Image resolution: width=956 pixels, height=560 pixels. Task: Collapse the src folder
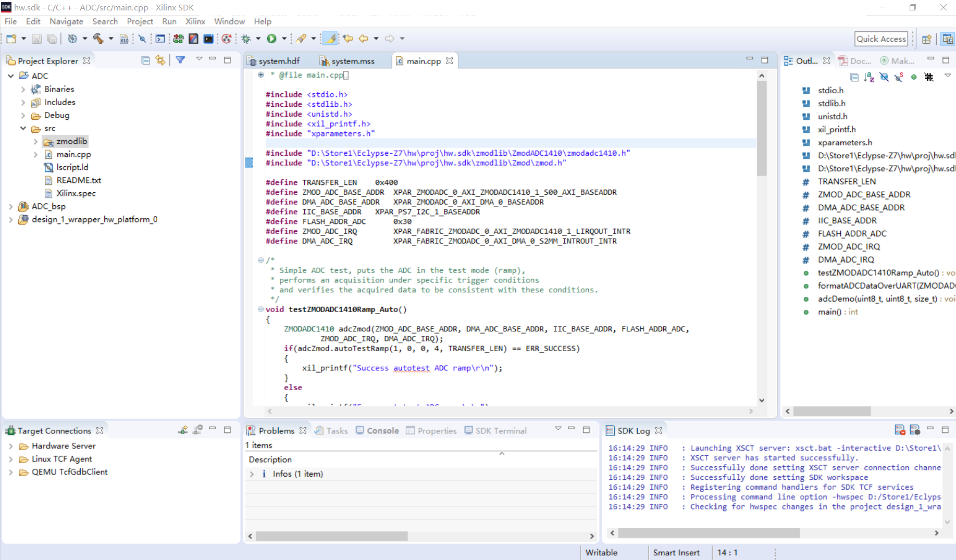(23, 128)
